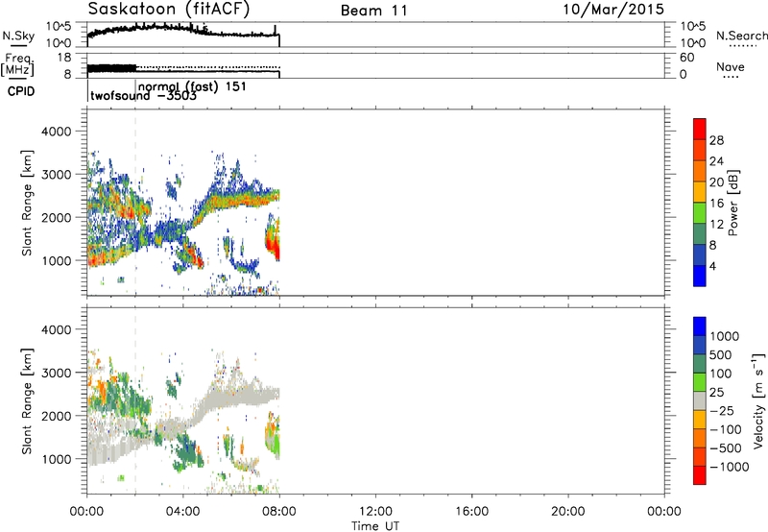Viewport: 768px width, 532px height.
Task: Click the date '10/Mar/2015'
Action: click(613, 9)
